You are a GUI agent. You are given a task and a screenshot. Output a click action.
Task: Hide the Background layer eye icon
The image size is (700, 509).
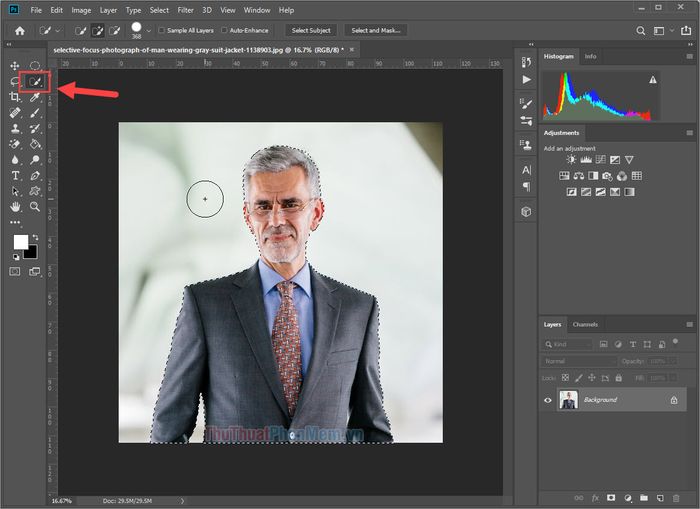click(x=548, y=400)
